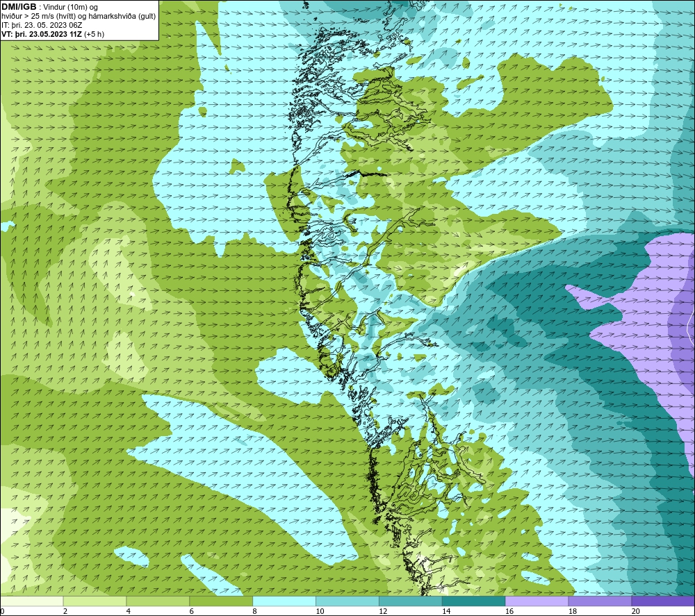Click the legend scale number 10
The width and height of the screenshot is (695, 616).
click(320, 611)
